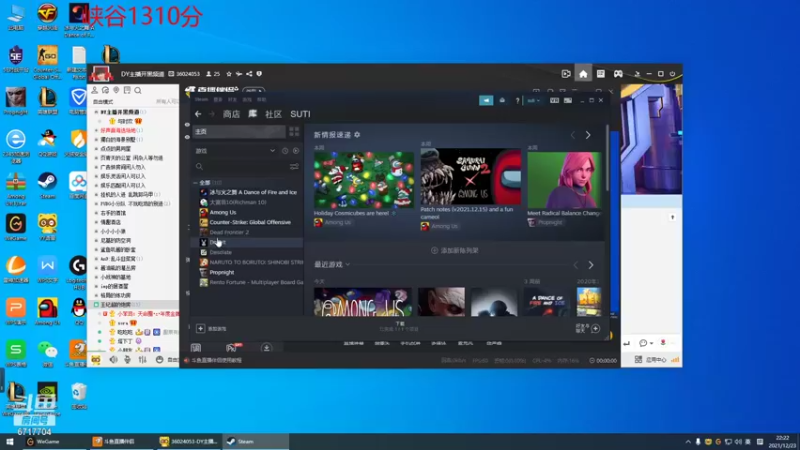Viewport: 800px width, 450px height.
Task: Click the 主页 home button in library
Action: coord(239,132)
